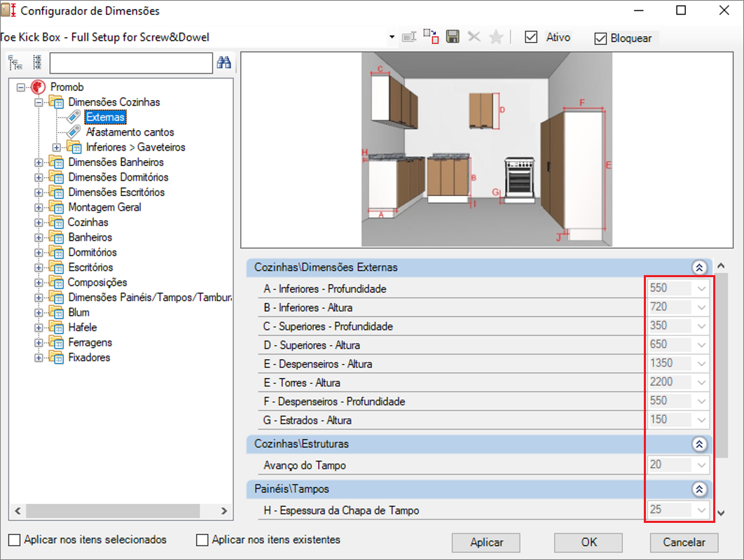
Task: Expand the Dimensões Banheiros tree node
Action: [x=39, y=162]
